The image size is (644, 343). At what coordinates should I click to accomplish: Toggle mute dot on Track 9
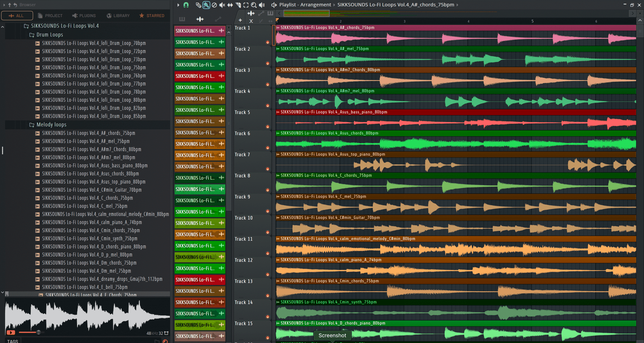tap(268, 211)
